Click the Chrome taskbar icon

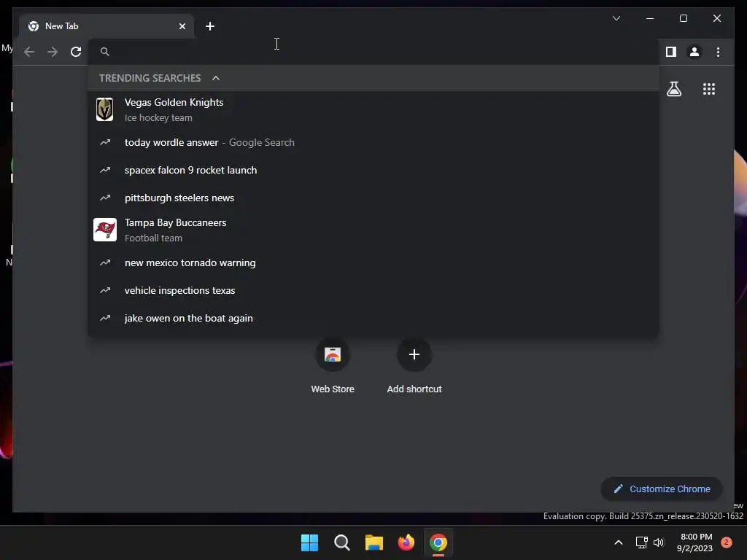click(x=438, y=542)
